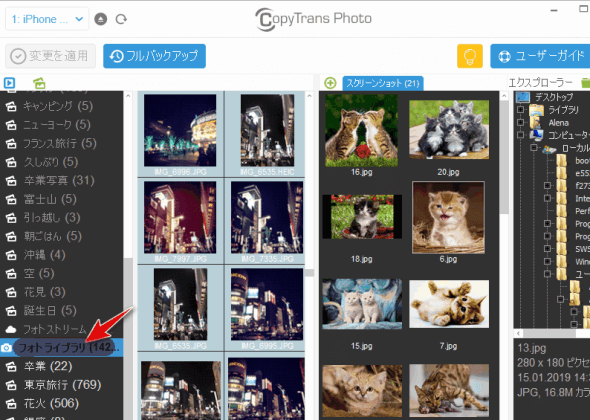Expand the Inte folder node
The image size is (590, 420).
tap(547, 198)
